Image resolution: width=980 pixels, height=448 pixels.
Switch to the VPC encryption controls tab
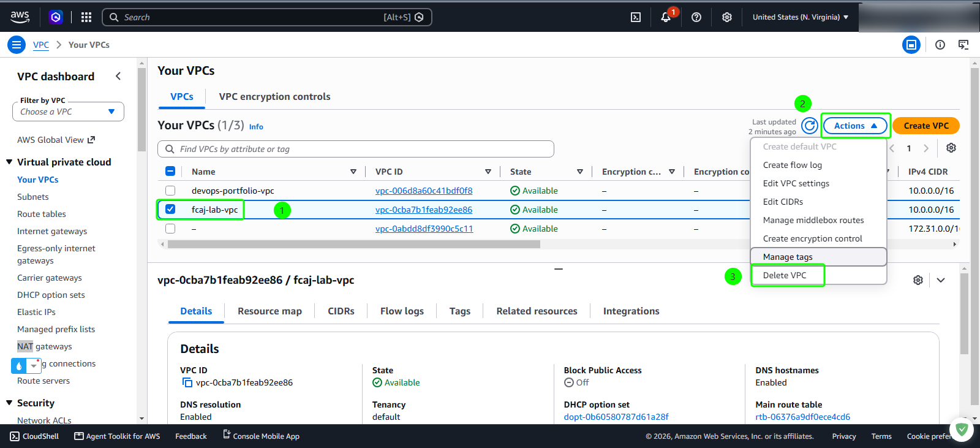(274, 97)
